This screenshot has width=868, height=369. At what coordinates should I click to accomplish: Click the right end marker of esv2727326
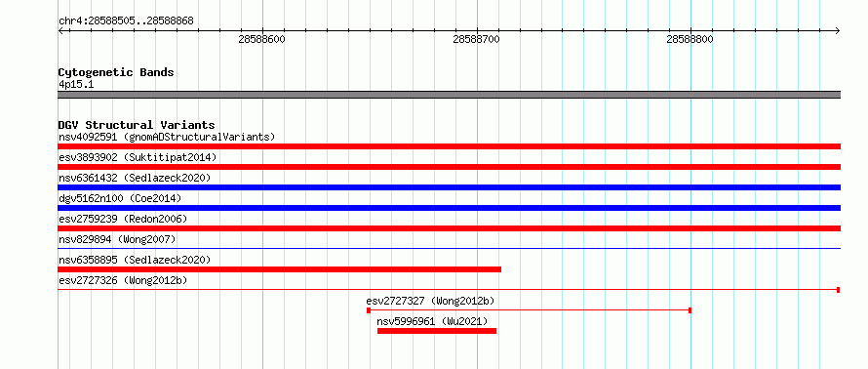click(x=839, y=290)
